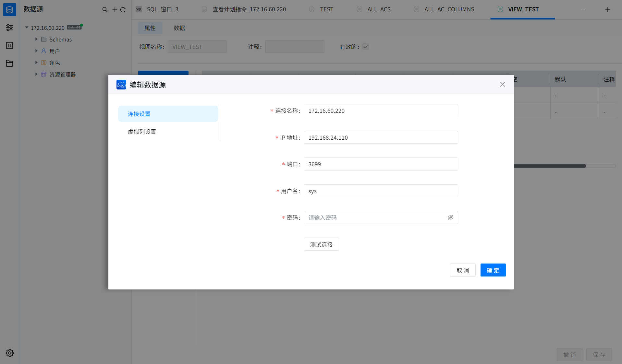Click the 测试连接 button
Image resolution: width=622 pixels, height=364 pixels.
coord(321,244)
